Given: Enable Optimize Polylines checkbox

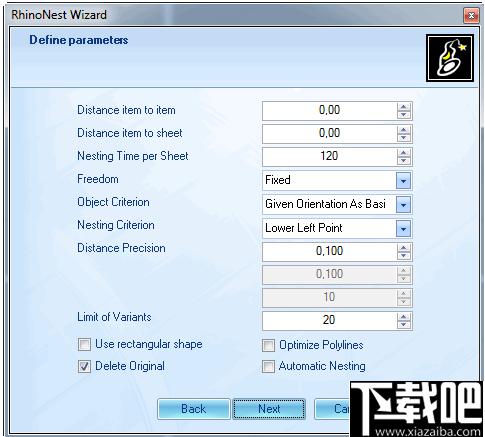Looking at the screenshot, I should click(x=268, y=345).
